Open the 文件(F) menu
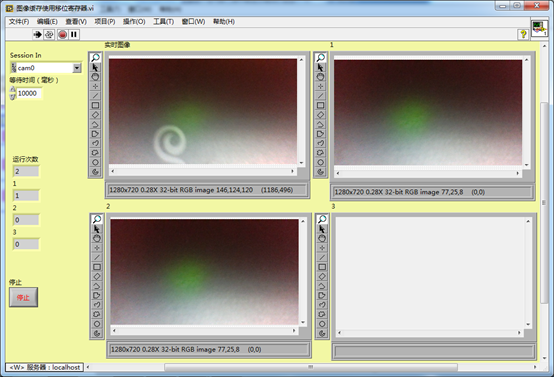The width and height of the screenshot is (554, 377). (19, 22)
